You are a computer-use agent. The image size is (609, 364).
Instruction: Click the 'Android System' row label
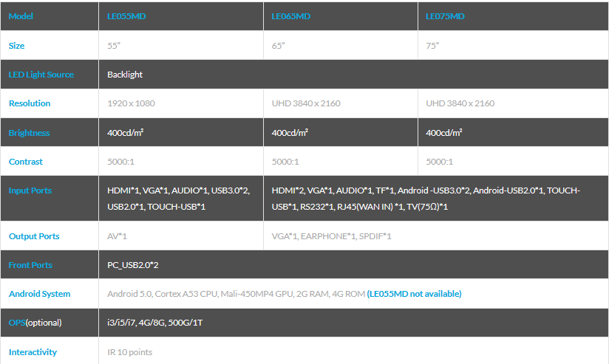click(x=40, y=294)
